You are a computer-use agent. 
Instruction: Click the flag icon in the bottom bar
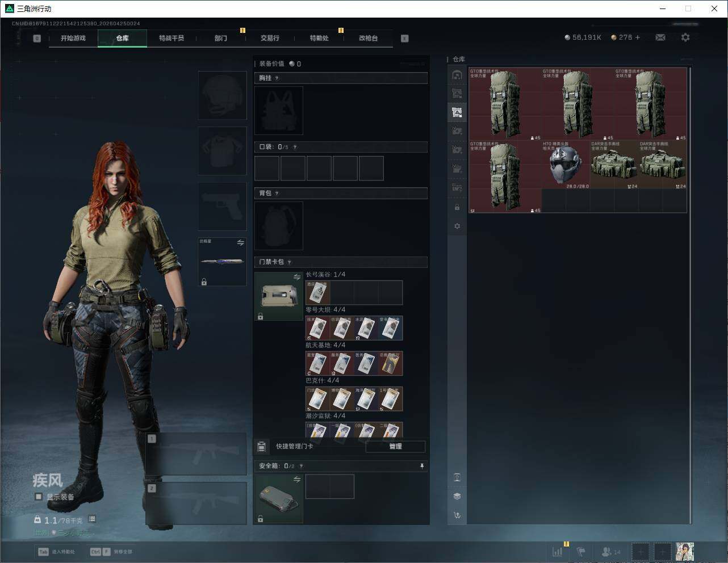pyautogui.click(x=581, y=552)
